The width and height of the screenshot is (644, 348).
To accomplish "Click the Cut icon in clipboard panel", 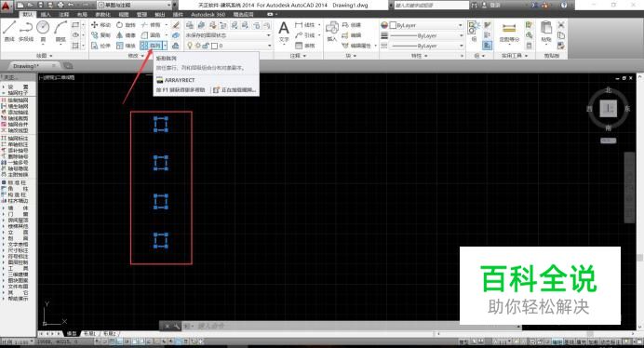I will click(561, 25).
